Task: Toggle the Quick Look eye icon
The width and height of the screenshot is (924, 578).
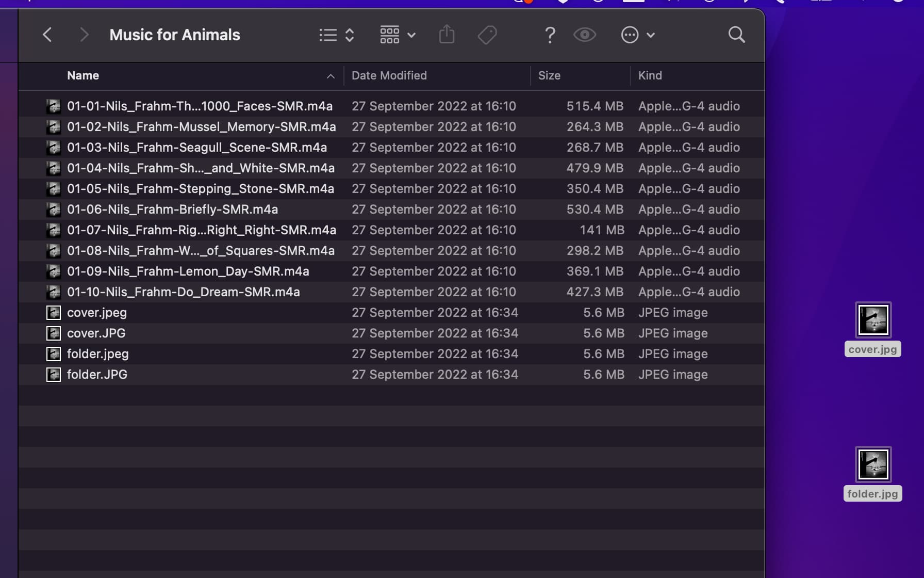Action: (584, 35)
